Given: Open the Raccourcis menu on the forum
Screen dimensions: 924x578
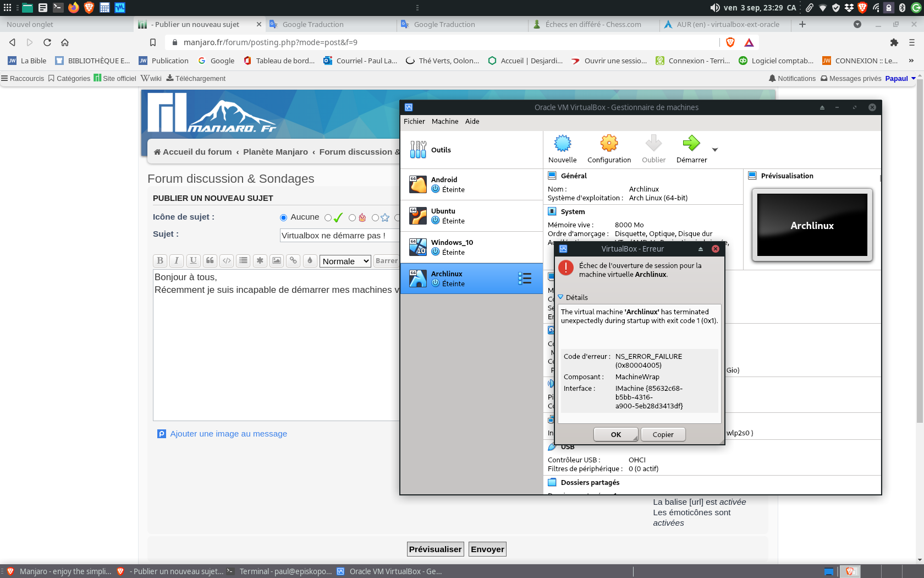Looking at the screenshot, I should click(x=23, y=79).
